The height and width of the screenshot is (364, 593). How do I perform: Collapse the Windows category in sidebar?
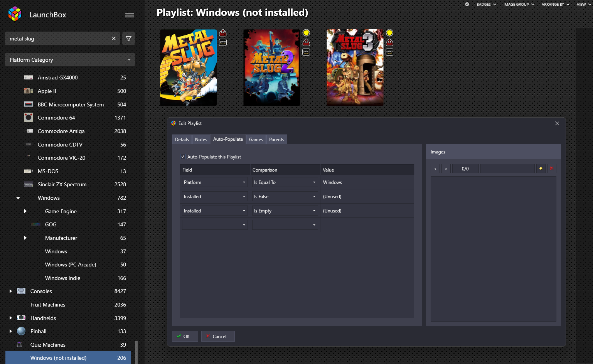pyautogui.click(x=18, y=198)
